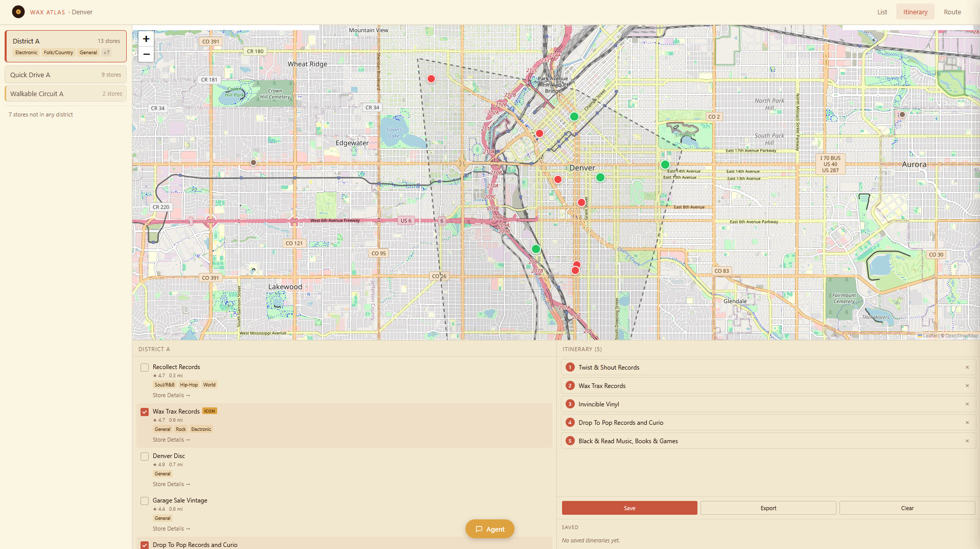Show the +7 more genres tag
980x549 pixels.
[106, 53]
